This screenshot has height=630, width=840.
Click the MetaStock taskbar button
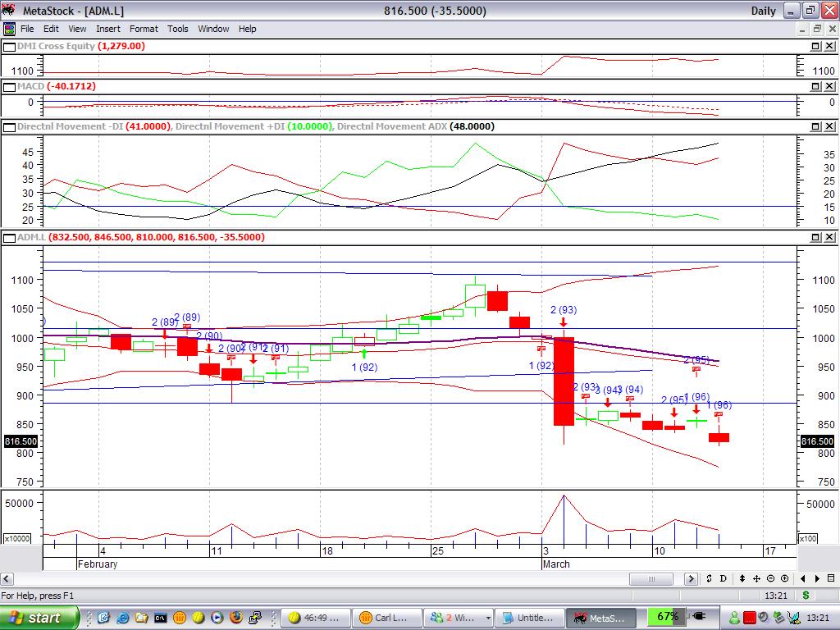[600, 618]
